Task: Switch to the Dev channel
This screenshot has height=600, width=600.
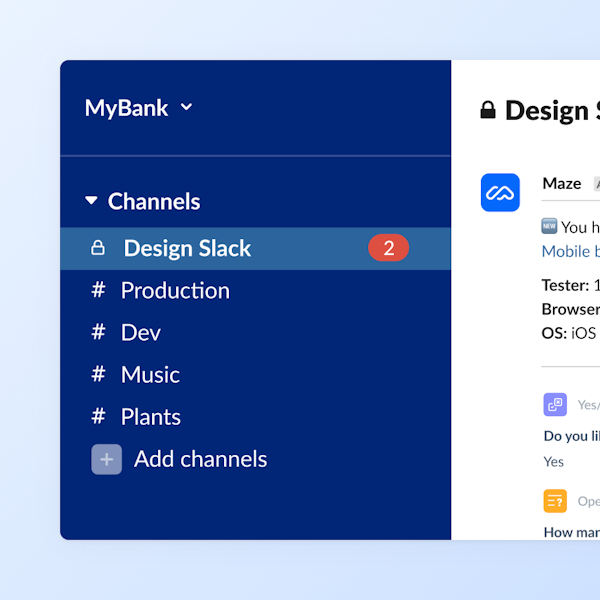Action: pyautogui.click(x=140, y=332)
